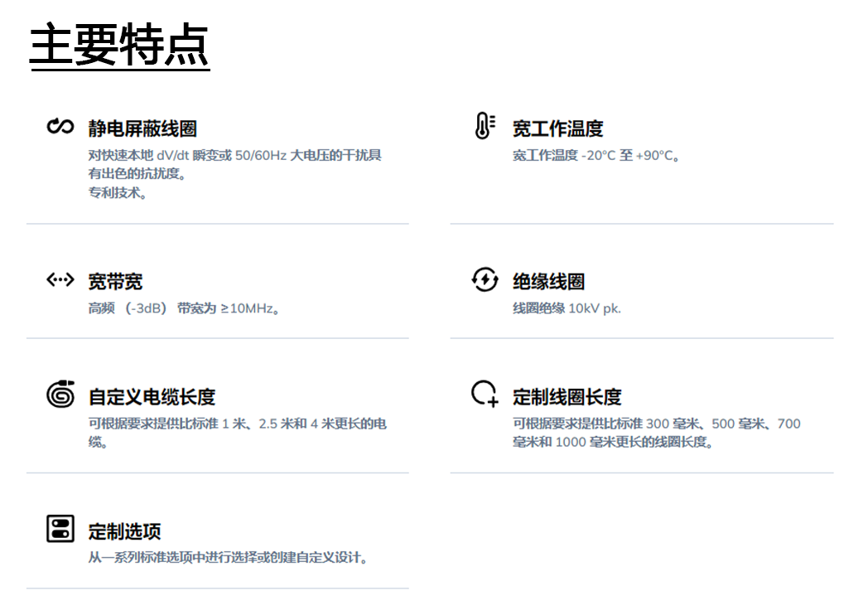Image resolution: width=868 pixels, height=596 pixels.
Task: Click the dV/dt 50/60Hz interference description
Action: point(234,164)
